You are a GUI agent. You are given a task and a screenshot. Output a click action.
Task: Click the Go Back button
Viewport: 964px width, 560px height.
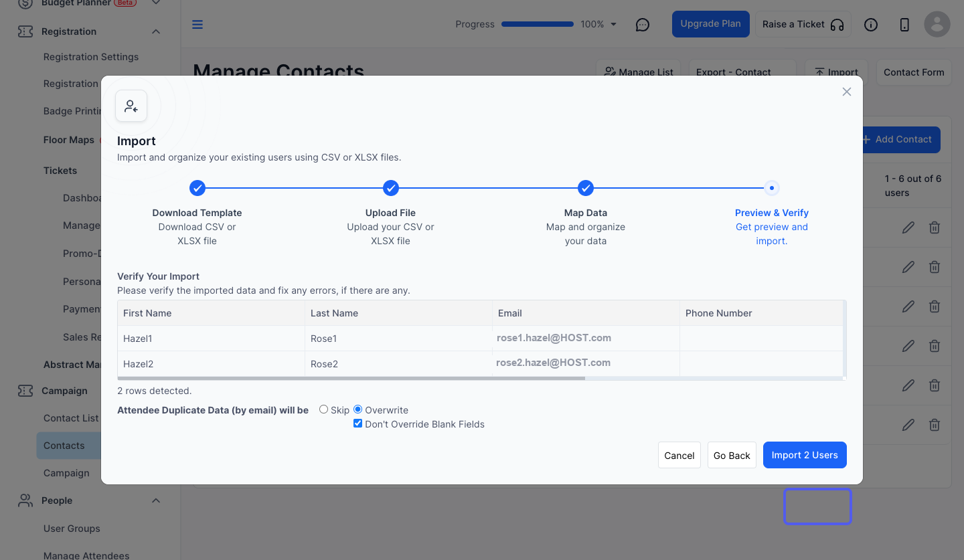click(x=732, y=455)
